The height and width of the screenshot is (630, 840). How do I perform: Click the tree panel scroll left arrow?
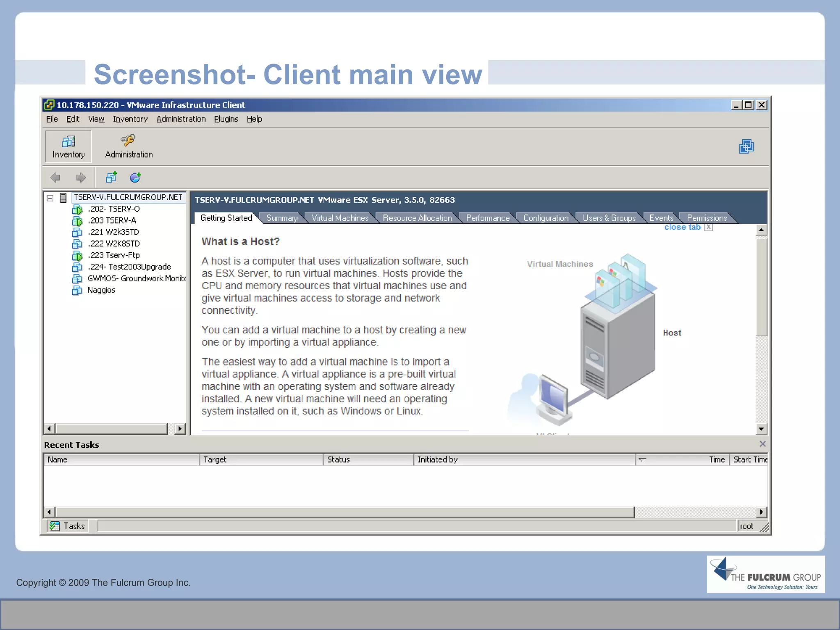tap(49, 429)
